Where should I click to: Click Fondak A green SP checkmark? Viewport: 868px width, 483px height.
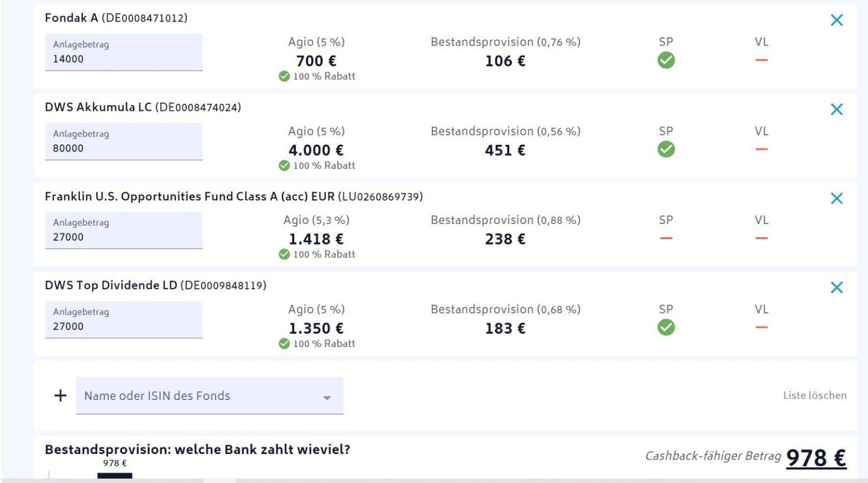666,60
